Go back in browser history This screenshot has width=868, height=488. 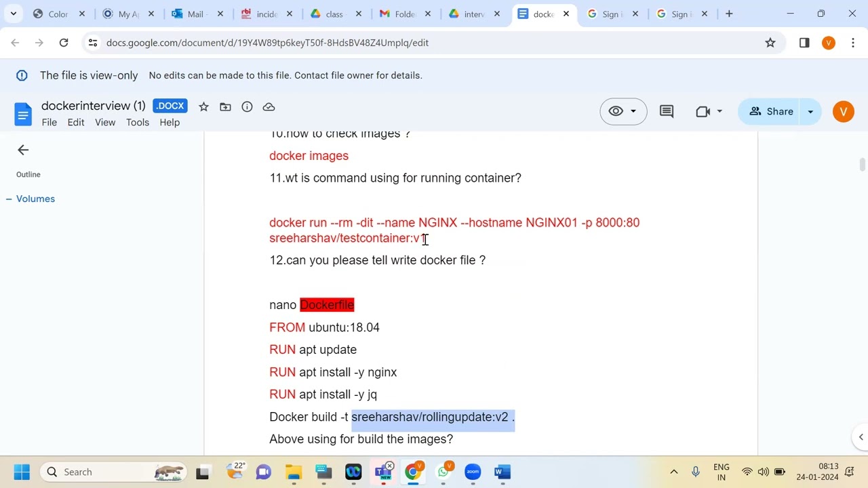pyautogui.click(x=15, y=43)
